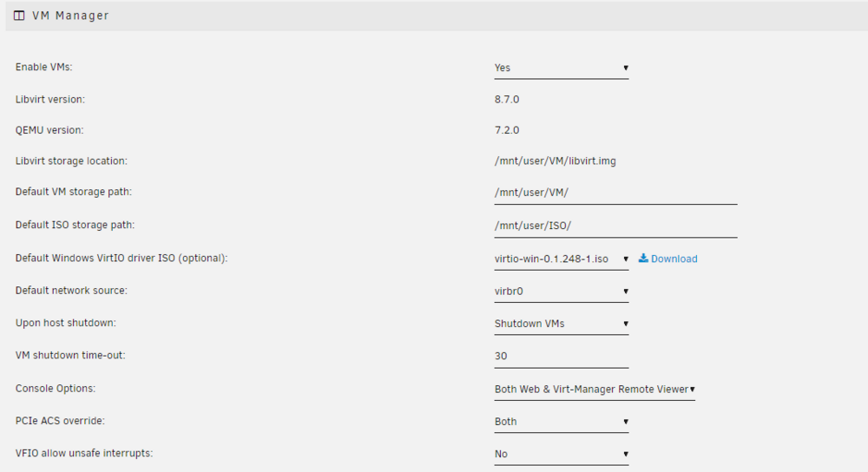Viewport: 868px width, 472px height.
Task: Click the Default network source label
Action: 71,291
